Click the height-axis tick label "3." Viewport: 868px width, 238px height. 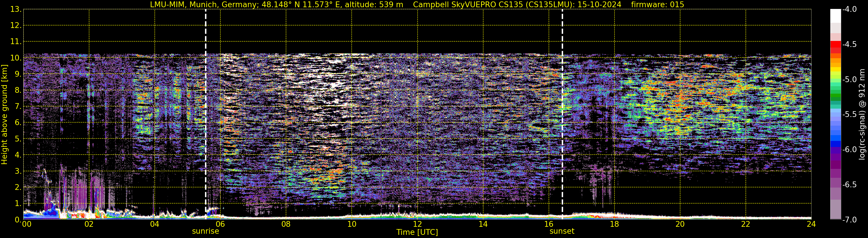click(18, 171)
